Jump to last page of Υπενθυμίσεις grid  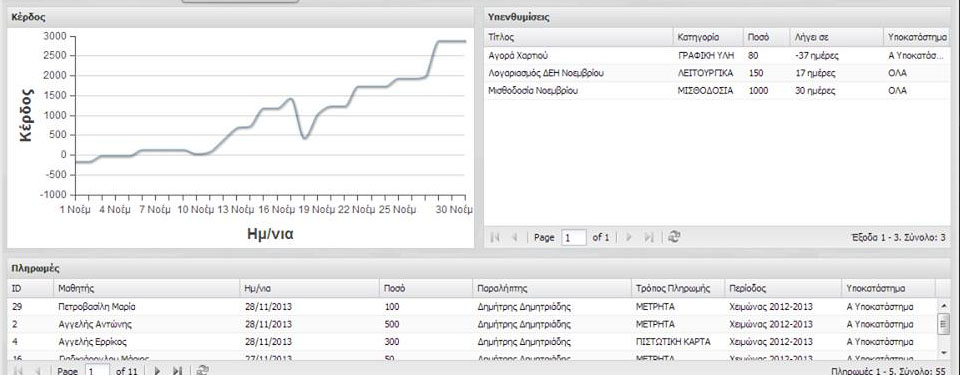649,237
